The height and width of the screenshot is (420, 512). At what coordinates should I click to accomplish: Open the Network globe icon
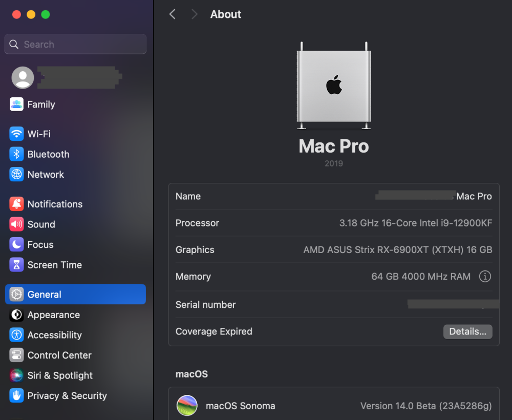pyautogui.click(x=16, y=174)
